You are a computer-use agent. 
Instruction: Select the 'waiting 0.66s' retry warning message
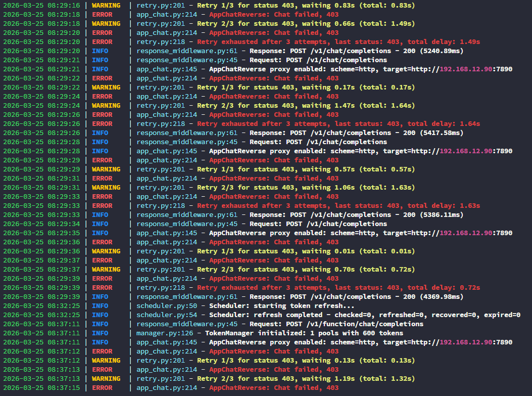tap(306, 24)
